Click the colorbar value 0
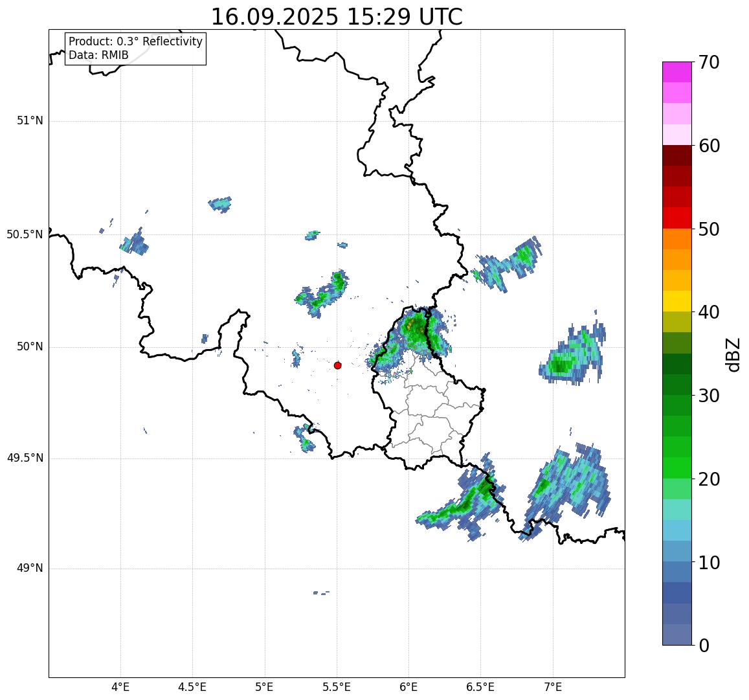Screen dimensions: 749x700 704,646
